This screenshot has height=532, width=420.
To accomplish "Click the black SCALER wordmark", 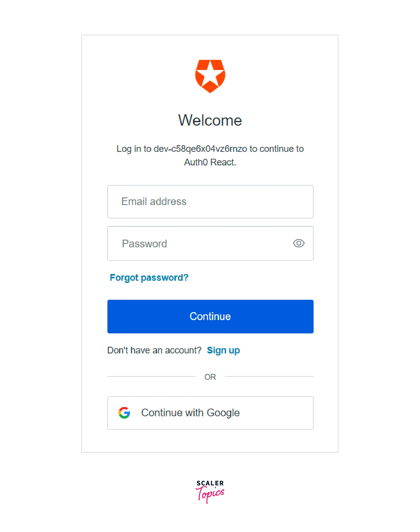I will click(x=210, y=483).
